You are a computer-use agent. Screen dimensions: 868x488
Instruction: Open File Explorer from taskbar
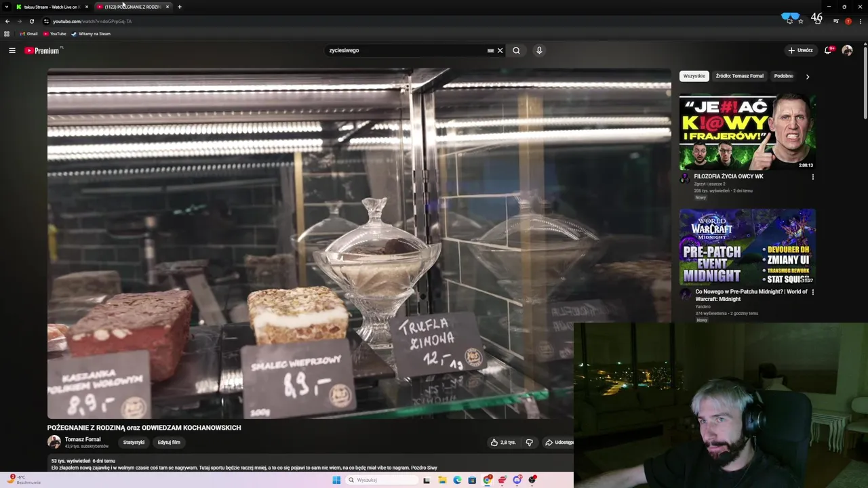(442, 480)
